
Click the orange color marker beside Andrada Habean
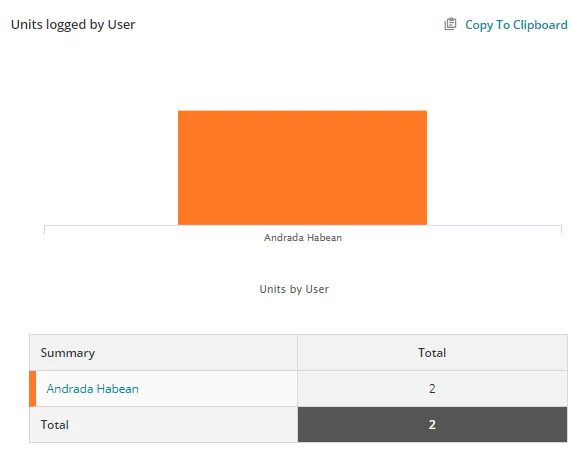click(33, 388)
